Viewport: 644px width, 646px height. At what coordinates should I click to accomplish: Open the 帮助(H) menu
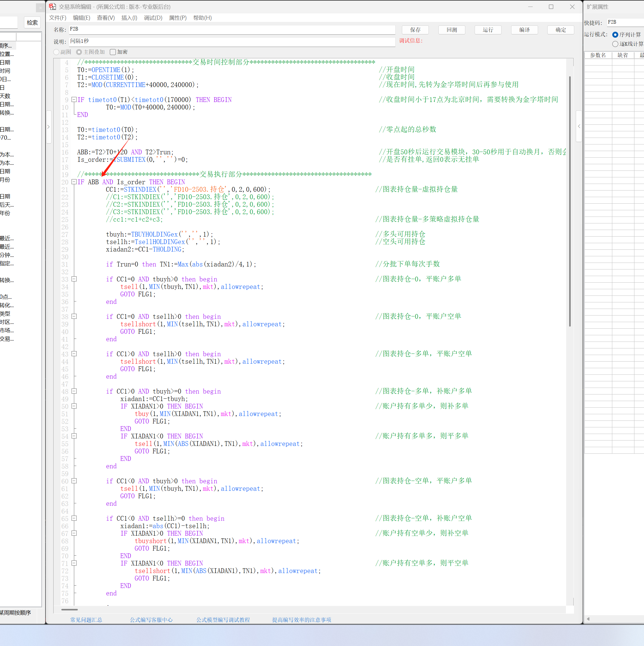coord(202,18)
